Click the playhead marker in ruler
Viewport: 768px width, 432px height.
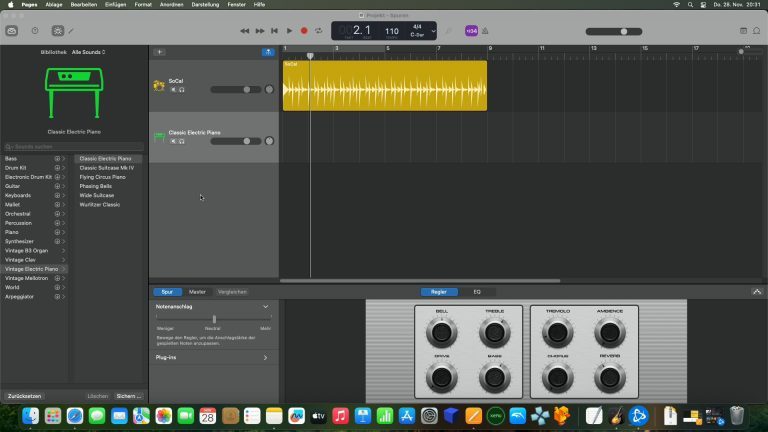[310, 56]
